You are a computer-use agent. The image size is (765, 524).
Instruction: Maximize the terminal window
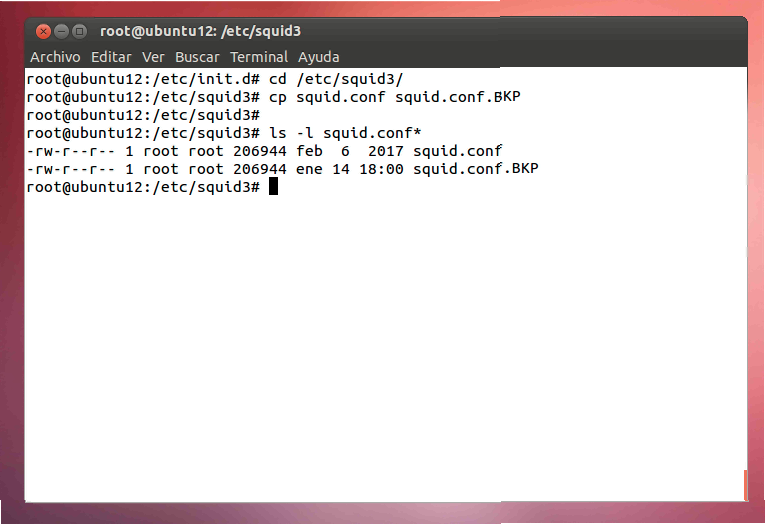tap(79, 31)
